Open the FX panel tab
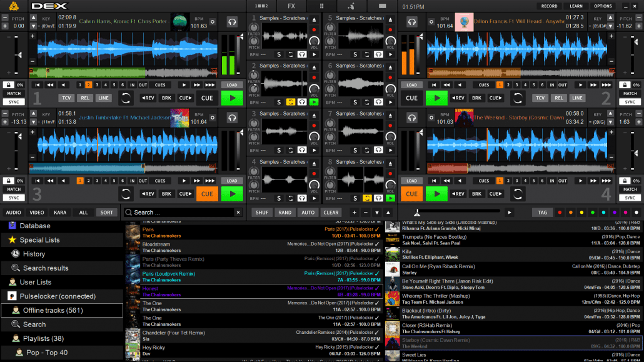 291,6
